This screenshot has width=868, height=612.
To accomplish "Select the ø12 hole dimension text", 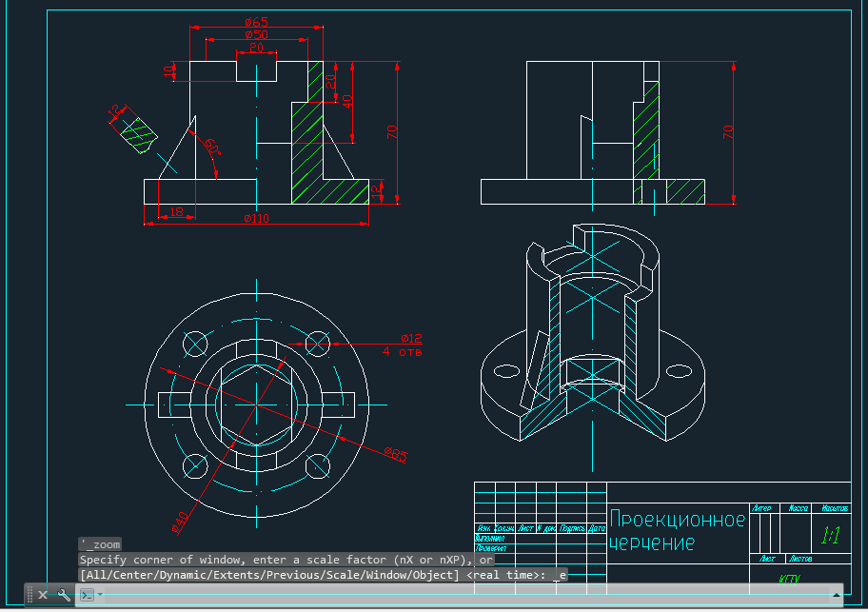I will pos(411,338).
